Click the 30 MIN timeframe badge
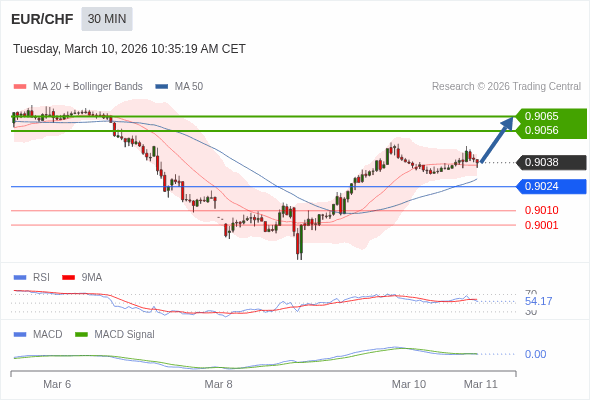 [x=107, y=19]
